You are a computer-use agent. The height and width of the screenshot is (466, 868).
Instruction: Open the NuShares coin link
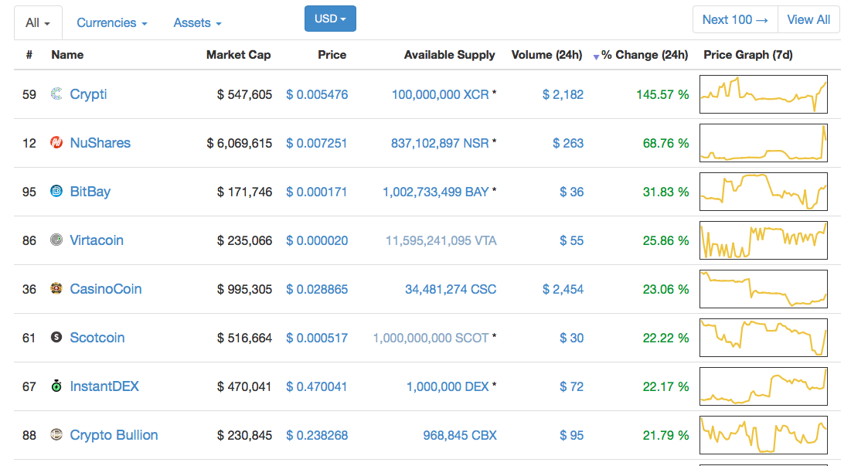pos(100,143)
